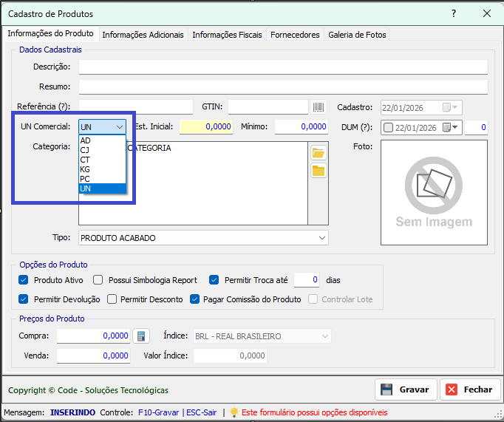504x422 pixels.
Task: Open the Fornecedores tab
Action: (x=295, y=35)
